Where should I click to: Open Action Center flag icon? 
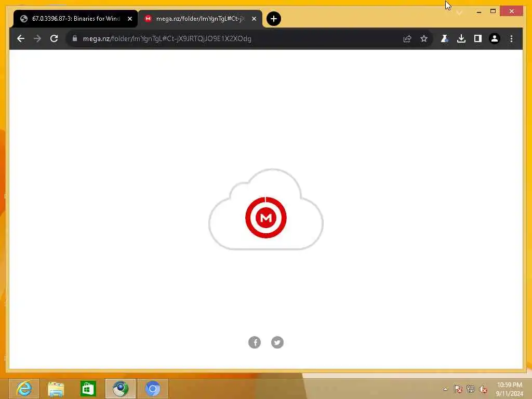coord(458,389)
